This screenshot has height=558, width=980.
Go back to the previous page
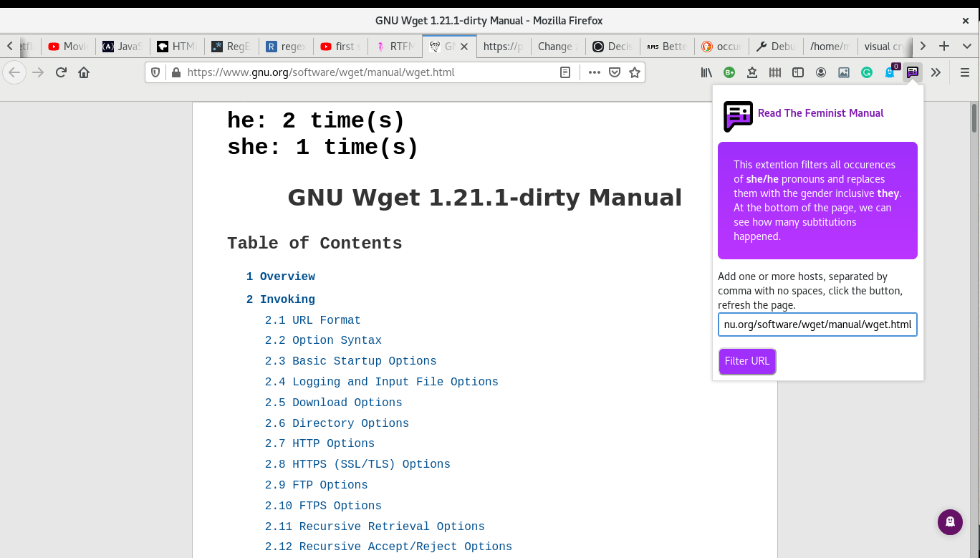pos(14,72)
